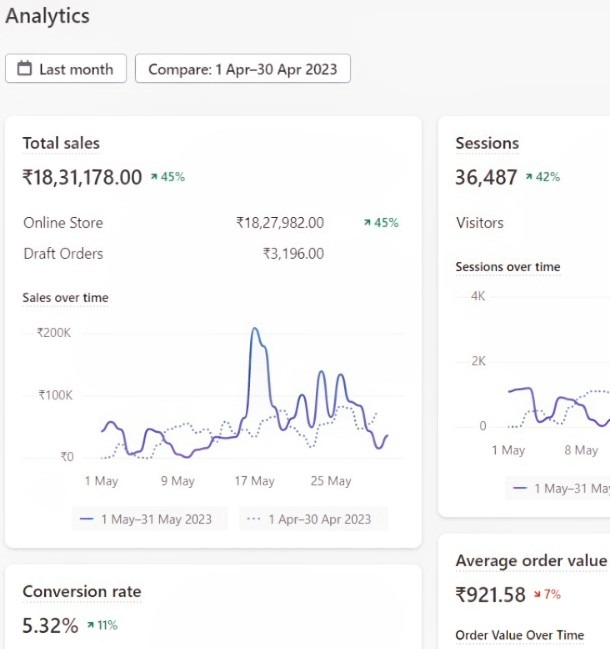610x649 pixels.
Task: Click the Visitors row in Sessions card
Action: tap(479, 223)
